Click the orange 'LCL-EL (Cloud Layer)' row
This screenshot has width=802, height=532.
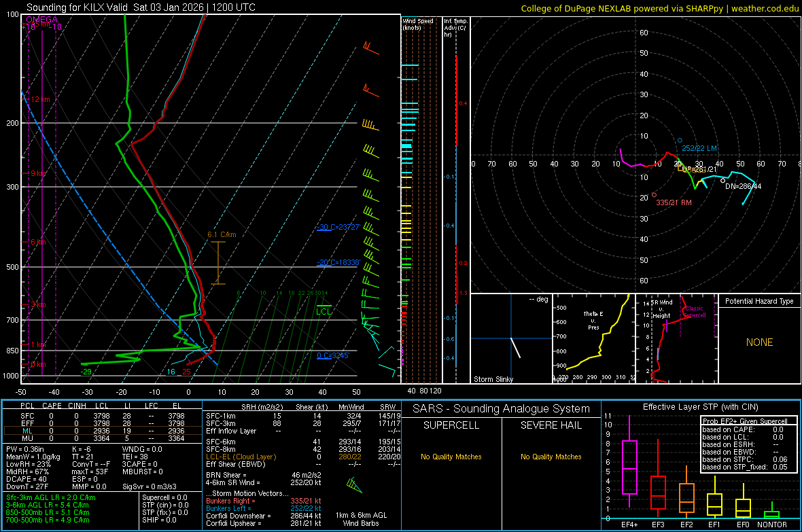tap(303, 457)
